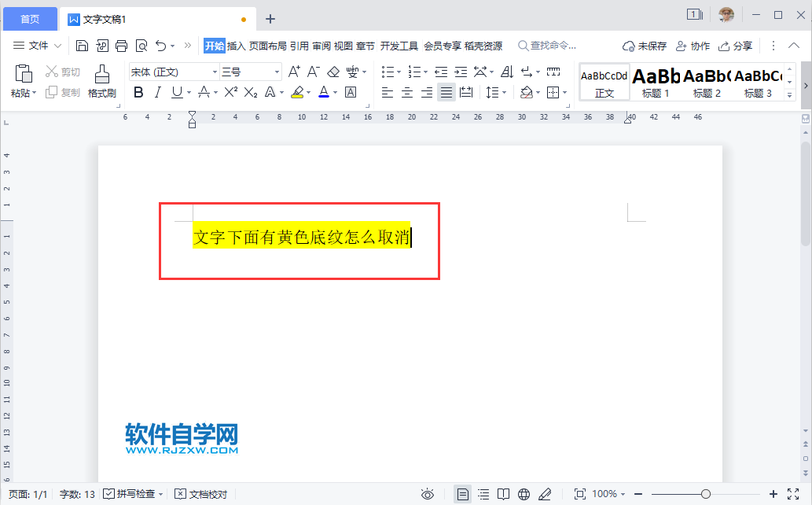Open the 文件 menu

37,45
